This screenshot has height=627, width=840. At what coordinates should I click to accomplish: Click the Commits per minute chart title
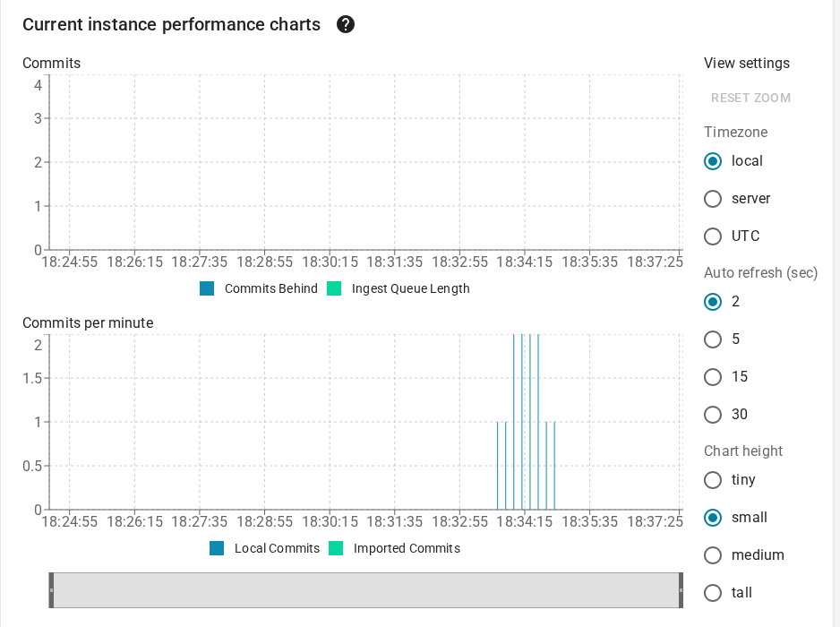88,322
